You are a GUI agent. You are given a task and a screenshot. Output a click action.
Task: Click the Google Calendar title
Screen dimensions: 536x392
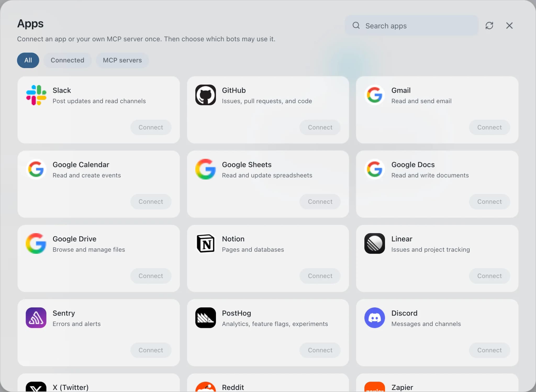81,165
